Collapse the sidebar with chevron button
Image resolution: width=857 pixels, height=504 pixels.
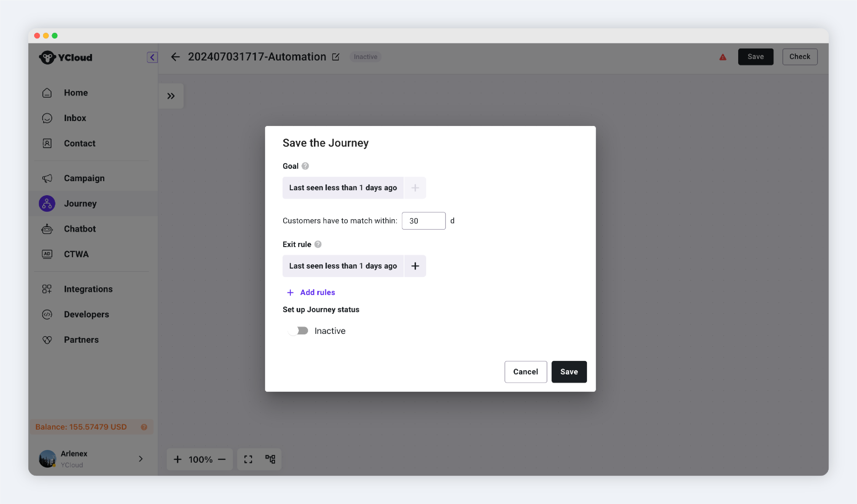click(152, 57)
